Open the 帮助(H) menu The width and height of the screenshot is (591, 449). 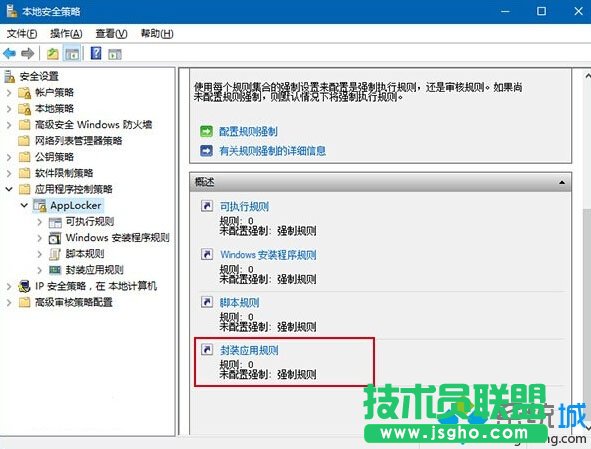157,34
